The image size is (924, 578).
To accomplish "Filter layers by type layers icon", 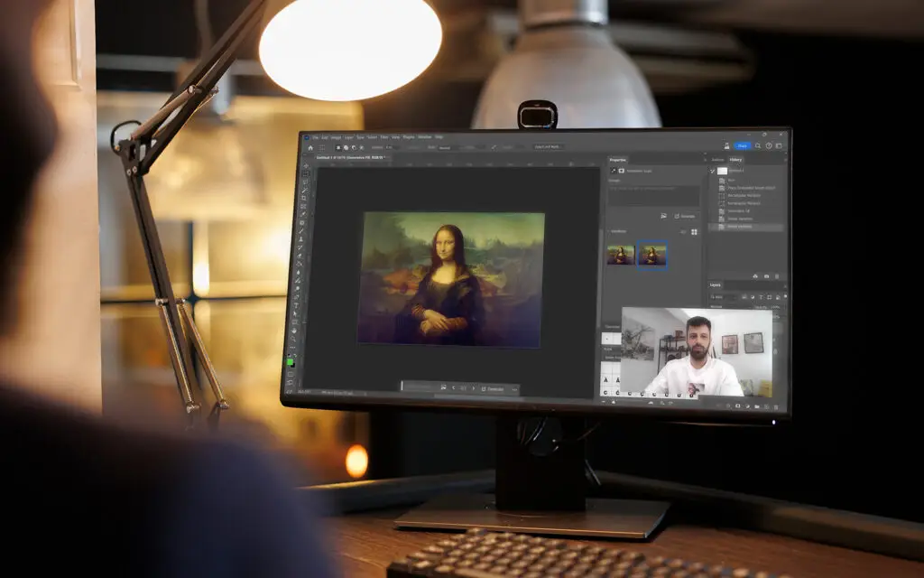I will [761, 296].
